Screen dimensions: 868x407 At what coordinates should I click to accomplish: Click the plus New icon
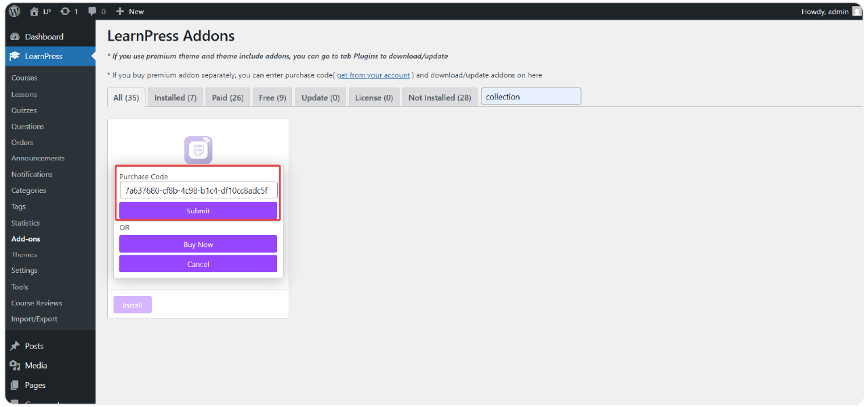pos(120,12)
